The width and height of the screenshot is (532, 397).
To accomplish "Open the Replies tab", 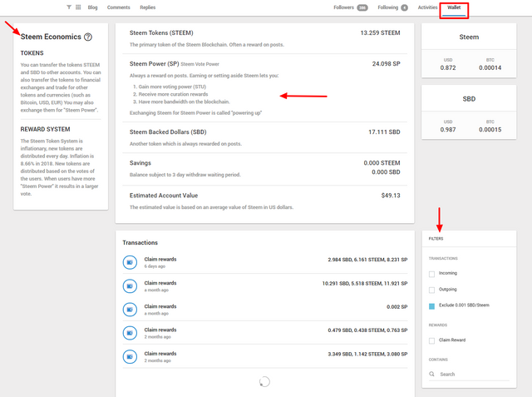I will (x=148, y=7).
